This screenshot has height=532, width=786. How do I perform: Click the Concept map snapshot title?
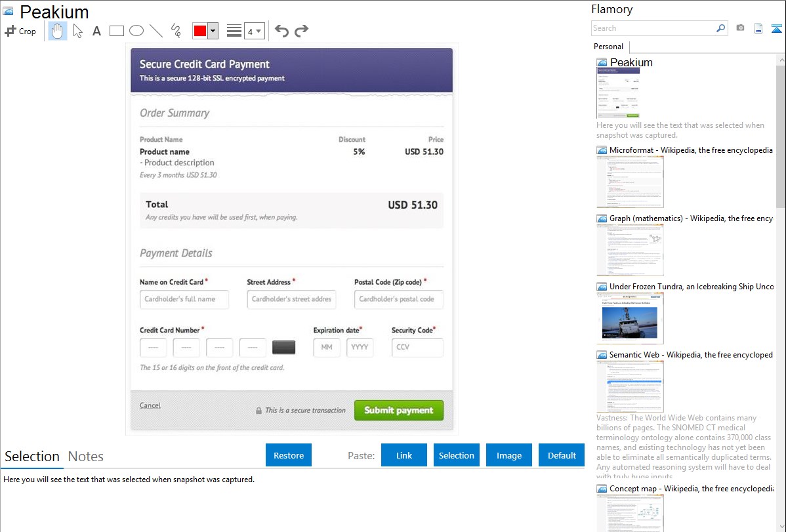click(x=692, y=488)
